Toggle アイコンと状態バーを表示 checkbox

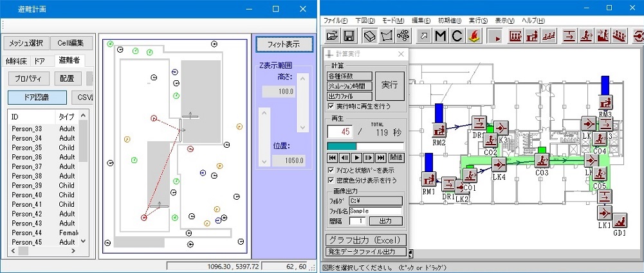(x=331, y=170)
